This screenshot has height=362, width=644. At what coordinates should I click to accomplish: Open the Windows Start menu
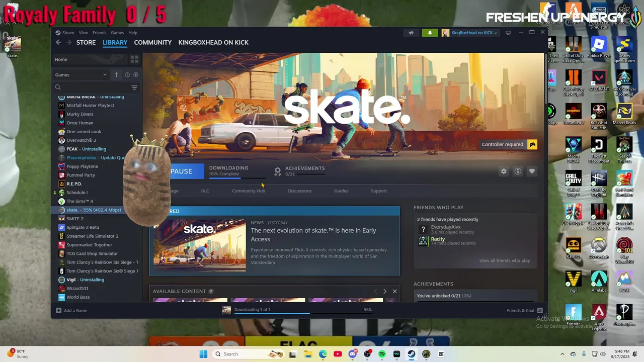(203, 354)
